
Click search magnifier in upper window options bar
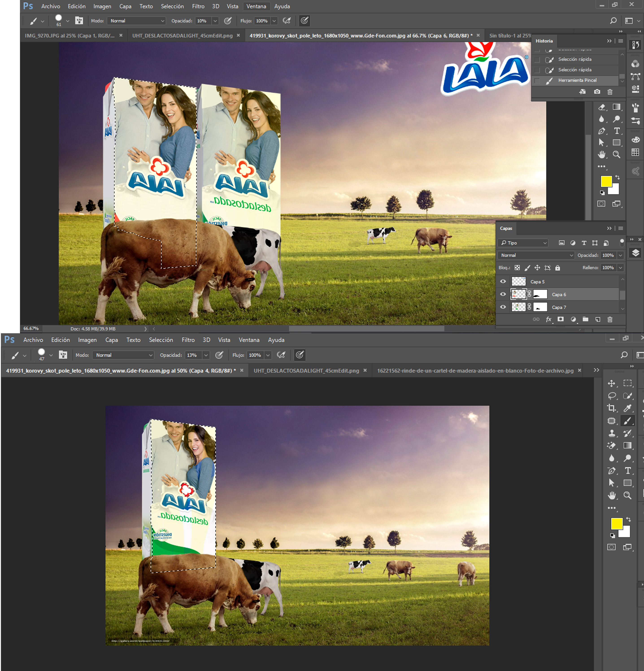pos(613,21)
